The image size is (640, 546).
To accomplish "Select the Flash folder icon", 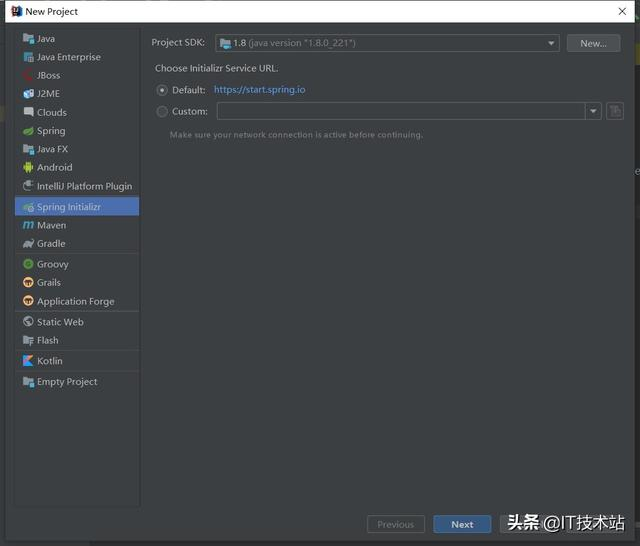I will [28, 340].
